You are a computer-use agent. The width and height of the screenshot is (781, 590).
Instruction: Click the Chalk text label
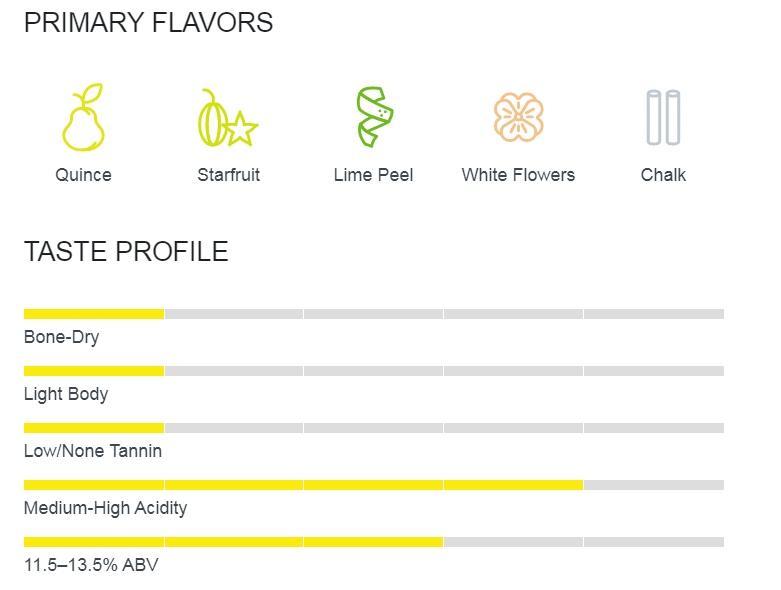pos(663,175)
